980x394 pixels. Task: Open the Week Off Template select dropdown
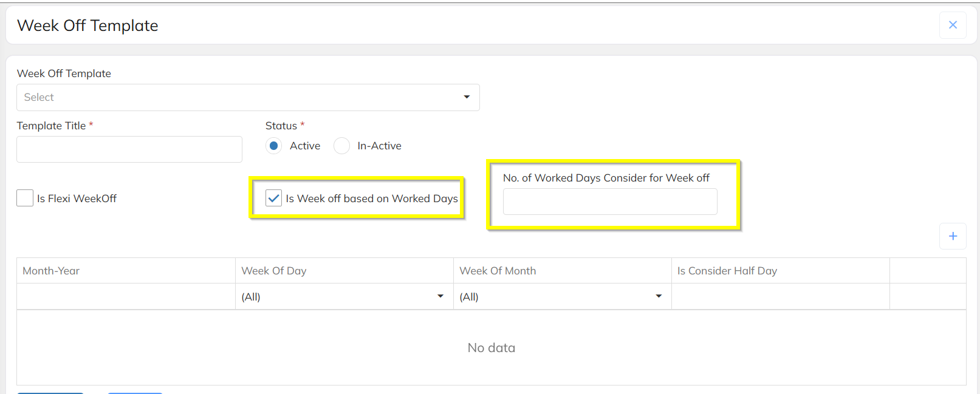point(248,97)
